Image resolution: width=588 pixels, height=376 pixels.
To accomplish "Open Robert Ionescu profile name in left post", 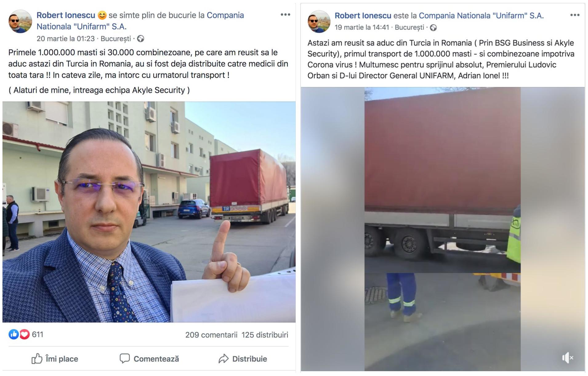I will click(x=66, y=15).
